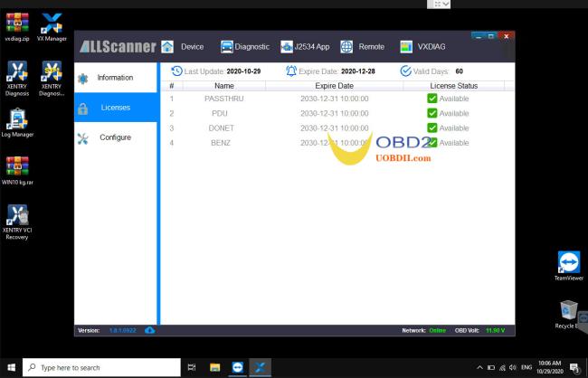Toggle the DONET license Available checkbox
588x378 pixels.
[x=432, y=128]
